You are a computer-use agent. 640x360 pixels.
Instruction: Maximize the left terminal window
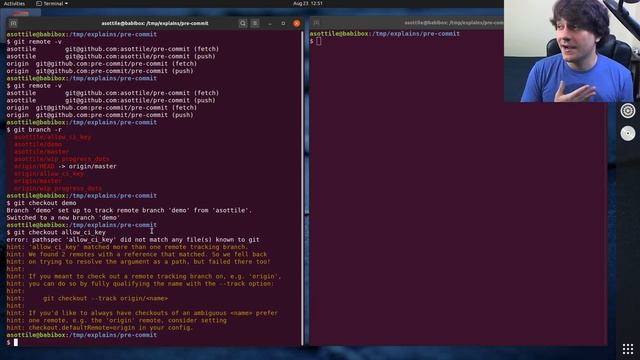tap(283, 23)
